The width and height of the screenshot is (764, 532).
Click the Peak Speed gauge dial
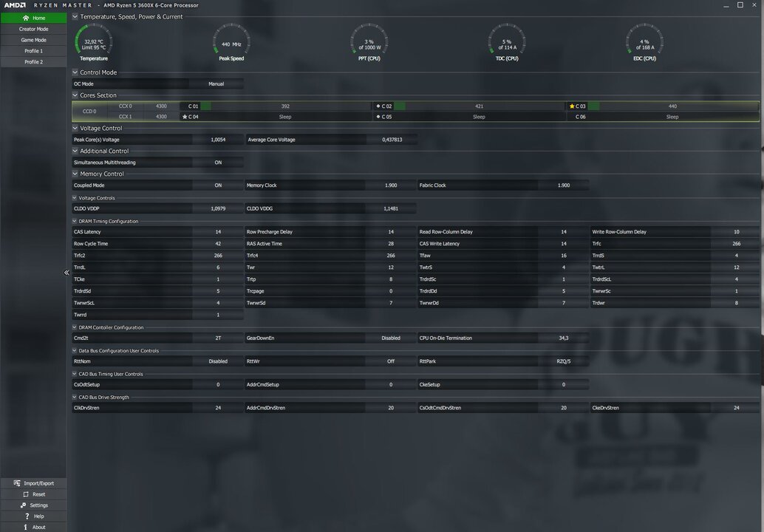click(x=231, y=40)
